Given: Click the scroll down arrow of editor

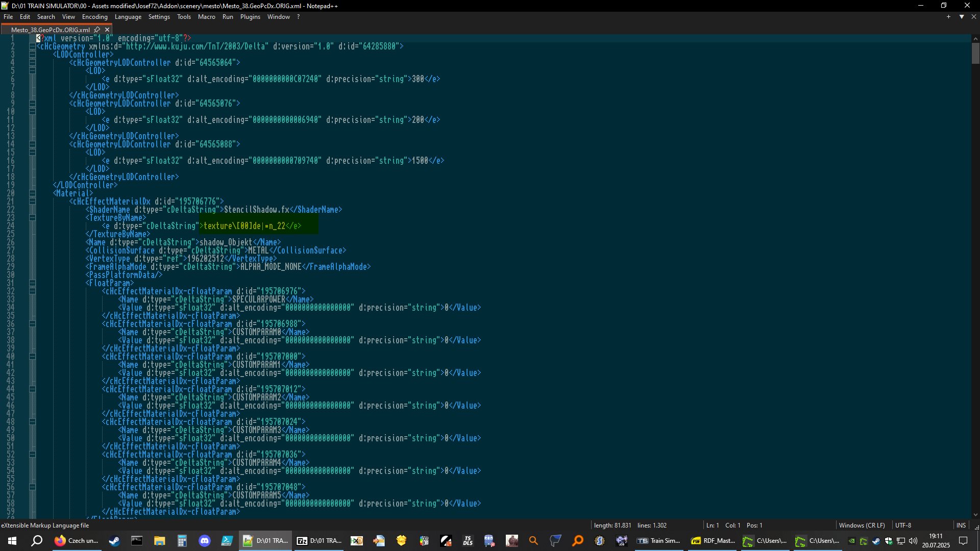Looking at the screenshot, I should (975, 515).
